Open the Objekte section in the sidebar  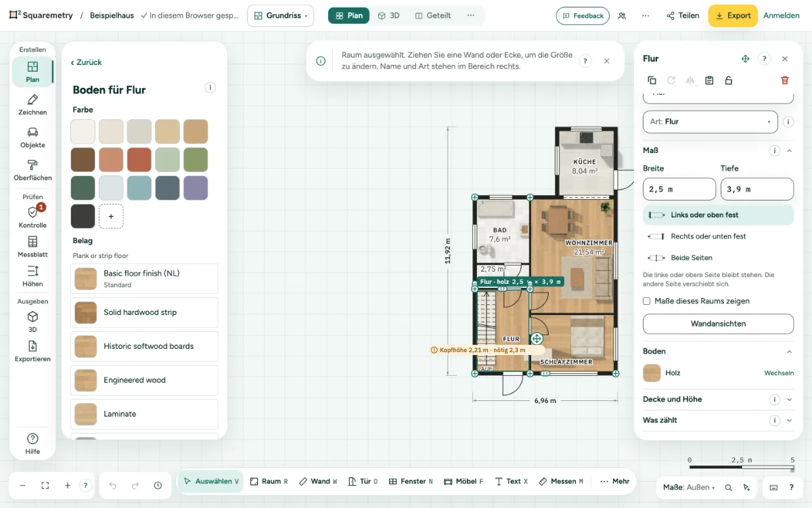[x=32, y=137]
